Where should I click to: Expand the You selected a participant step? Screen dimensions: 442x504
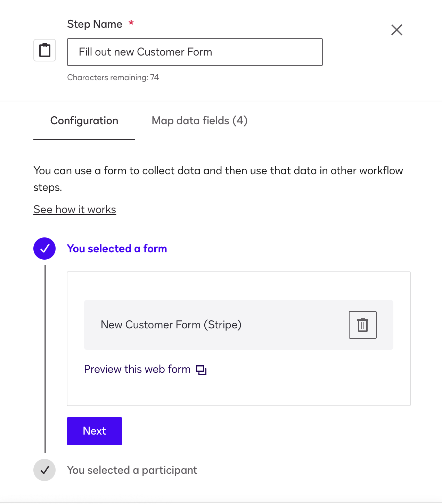tap(132, 470)
